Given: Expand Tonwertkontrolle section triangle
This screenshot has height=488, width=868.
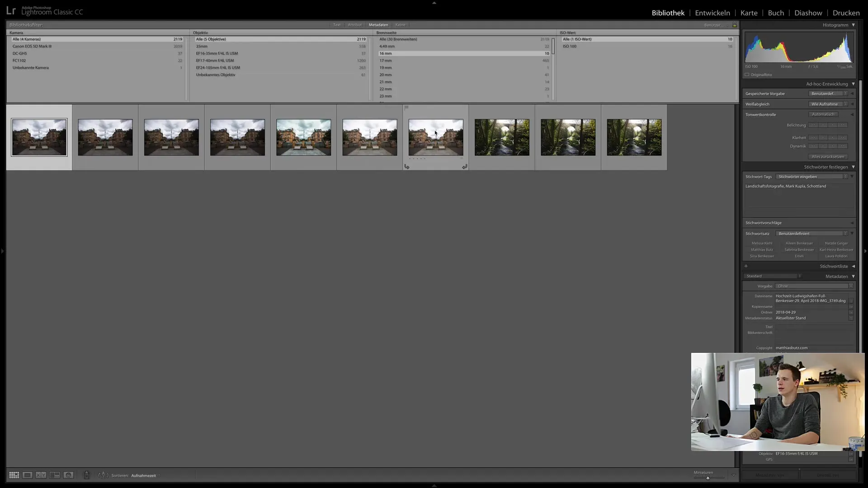Looking at the screenshot, I should coord(852,114).
